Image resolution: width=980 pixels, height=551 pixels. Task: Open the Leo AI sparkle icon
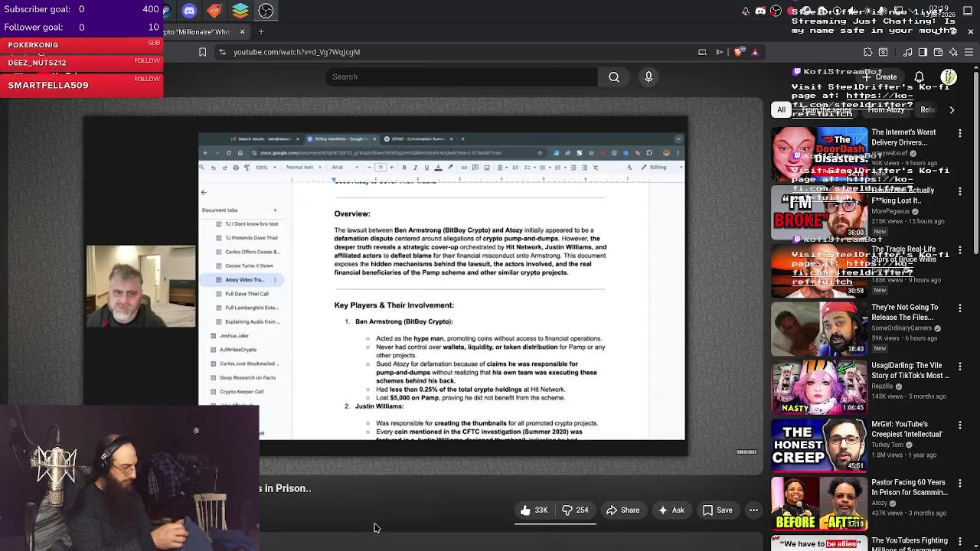point(953,52)
